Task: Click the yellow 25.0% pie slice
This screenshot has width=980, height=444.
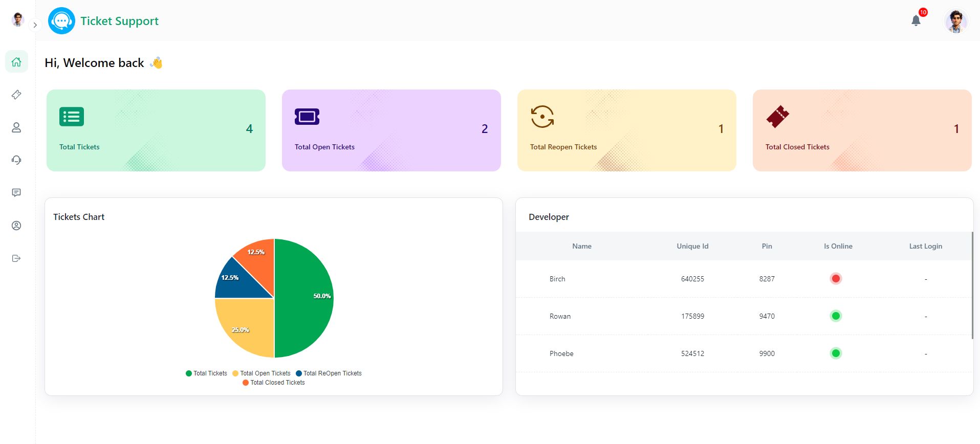Action: tap(250, 322)
